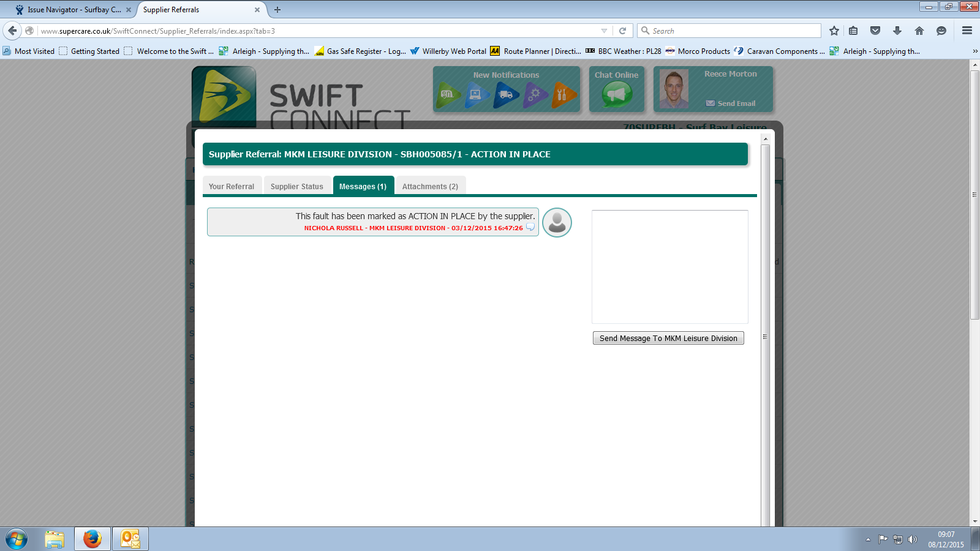Select the dark blue delivery truck notification
This screenshot has height=551, width=980.
pos(506,95)
